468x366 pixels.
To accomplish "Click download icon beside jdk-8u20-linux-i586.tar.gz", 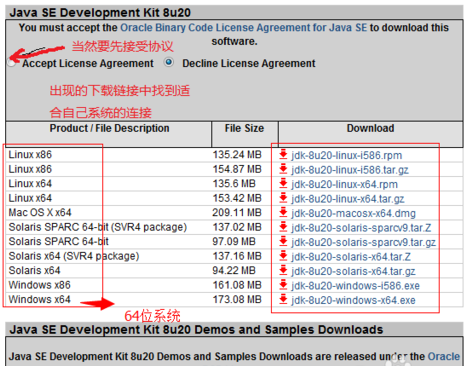I will pyautogui.click(x=283, y=169).
